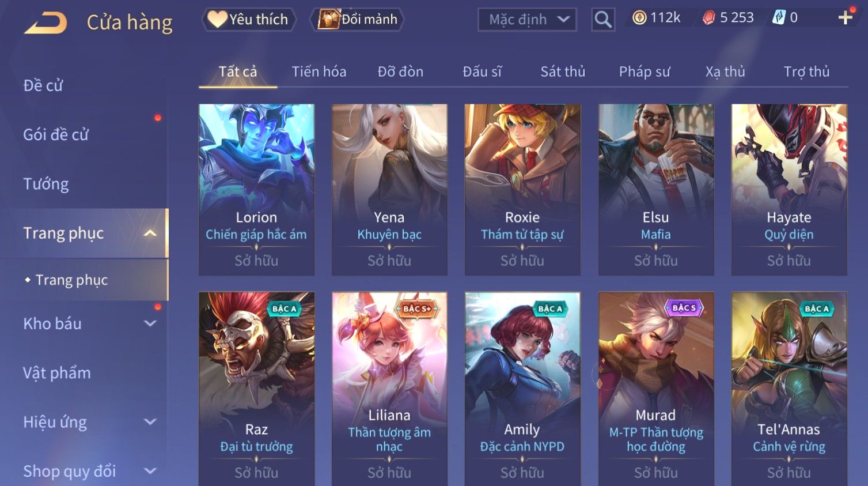Image resolution: width=868 pixels, height=486 pixels.
Task: Expand the Hiệu ứng sidebar section
Action: point(150,422)
